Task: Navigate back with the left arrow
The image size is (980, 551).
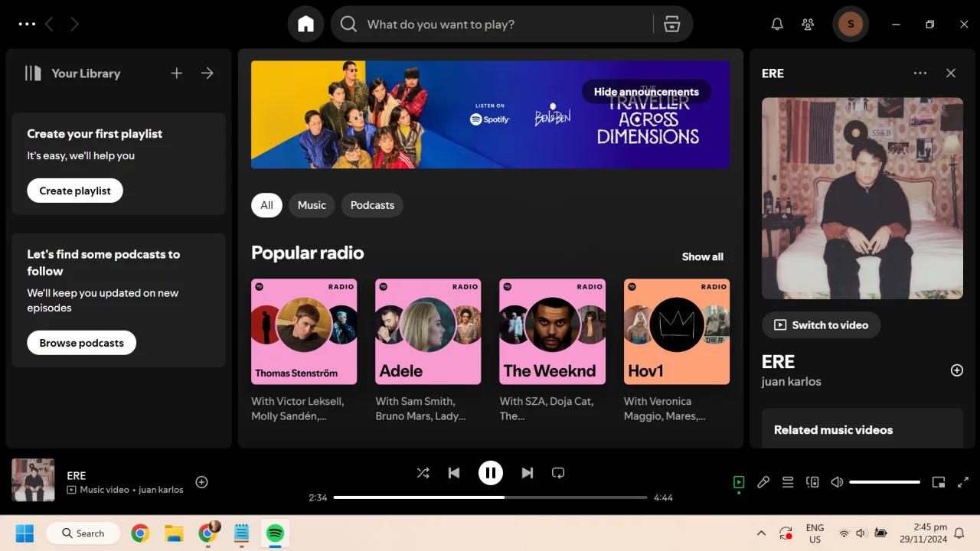Action: [x=49, y=24]
